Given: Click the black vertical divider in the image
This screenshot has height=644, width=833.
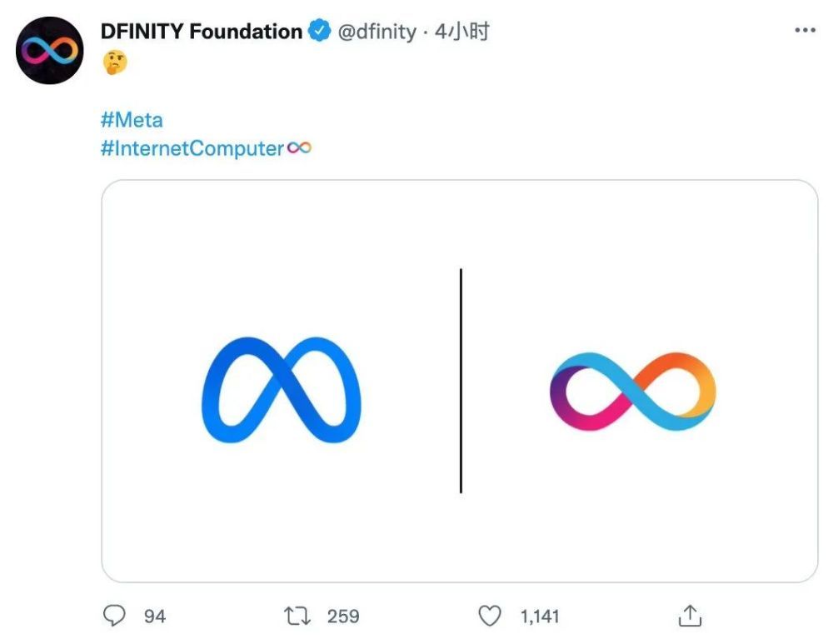Looking at the screenshot, I should pos(461,381).
